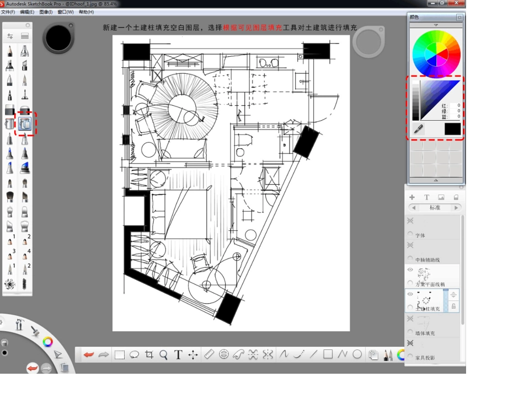Click the clear layer eraser button
Screen dimensions: 524x420
[x=456, y=197]
